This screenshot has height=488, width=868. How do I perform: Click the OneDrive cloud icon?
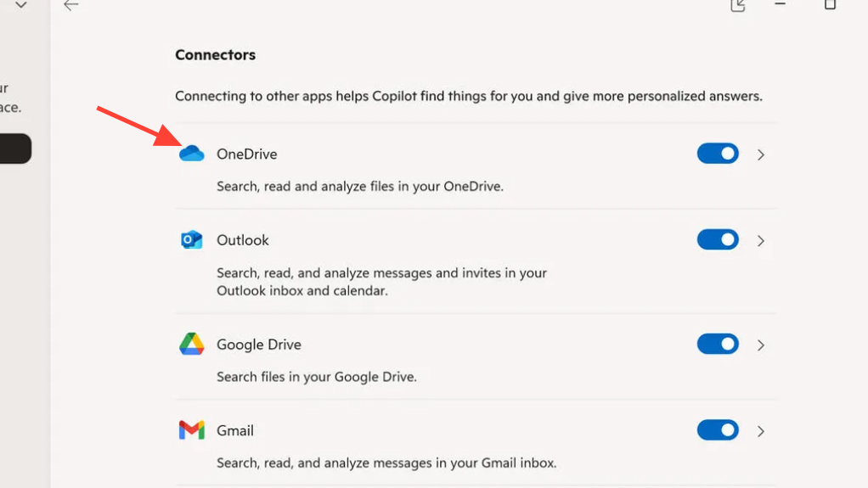pyautogui.click(x=192, y=154)
